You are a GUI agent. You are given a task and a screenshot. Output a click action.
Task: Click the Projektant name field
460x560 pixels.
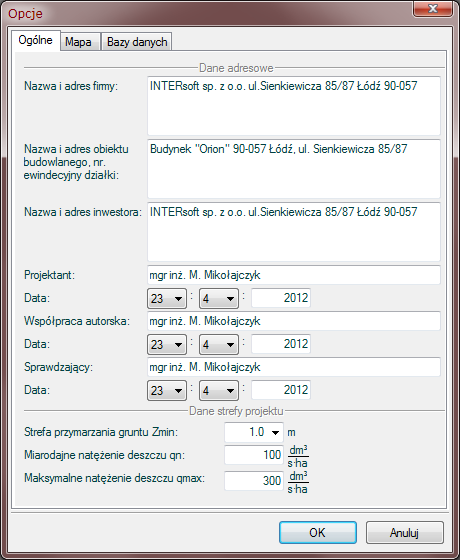294,275
